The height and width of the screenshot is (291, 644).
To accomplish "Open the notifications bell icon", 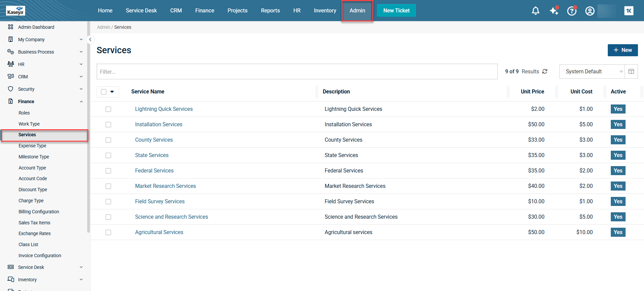I will pyautogui.click(x=535, y=11).
